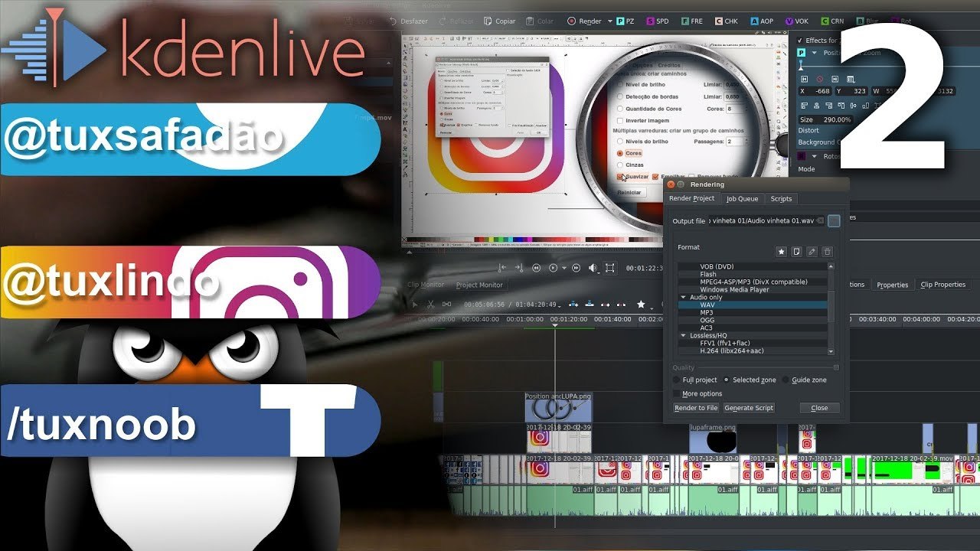Image resolution: width=980 pixels, height=551 pixels.
Task: Collapse the Position and Zoom effect
Action: [815, 53]
